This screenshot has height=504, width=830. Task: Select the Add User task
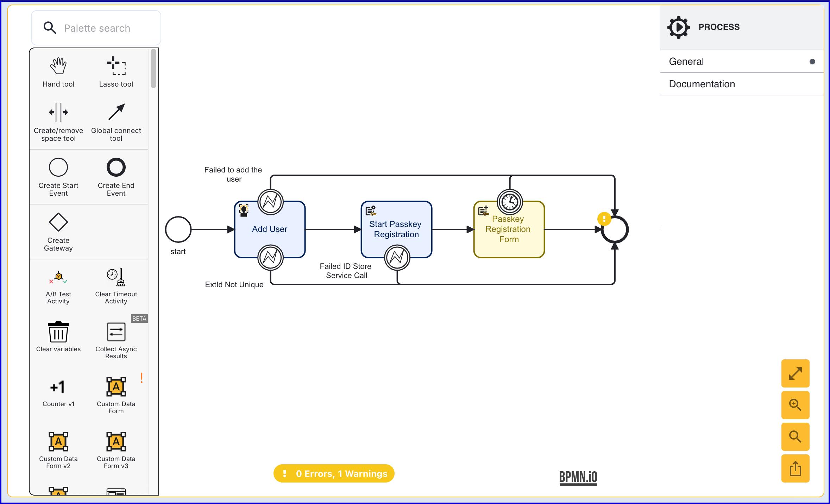point(270,229)
